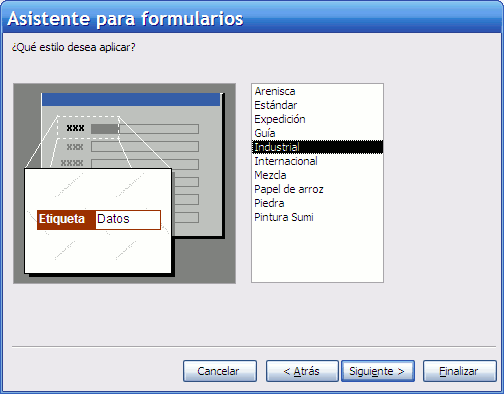This screenshot has width=504, height=394.
Task: Click the highlighted Industrial style
Action: [x=317, y=147]
